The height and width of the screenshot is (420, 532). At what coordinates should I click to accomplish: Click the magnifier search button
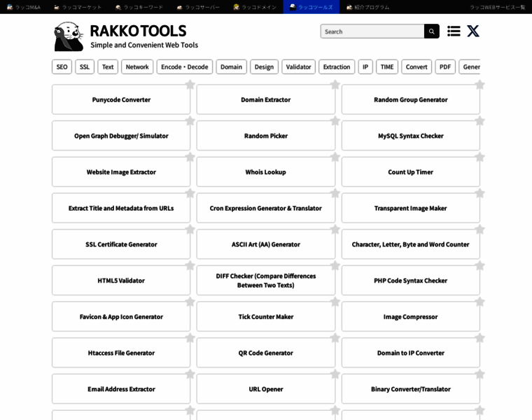point(432,31)
